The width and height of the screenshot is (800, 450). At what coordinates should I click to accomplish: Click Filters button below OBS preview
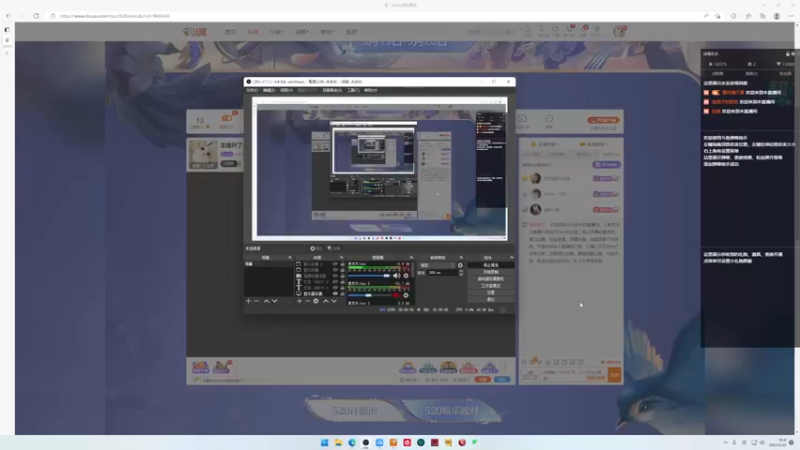[x=334, y=248]
